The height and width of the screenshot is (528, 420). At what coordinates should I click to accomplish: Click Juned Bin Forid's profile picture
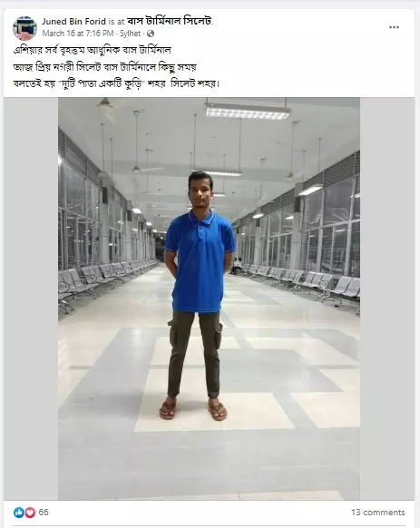tap(24, 28)
